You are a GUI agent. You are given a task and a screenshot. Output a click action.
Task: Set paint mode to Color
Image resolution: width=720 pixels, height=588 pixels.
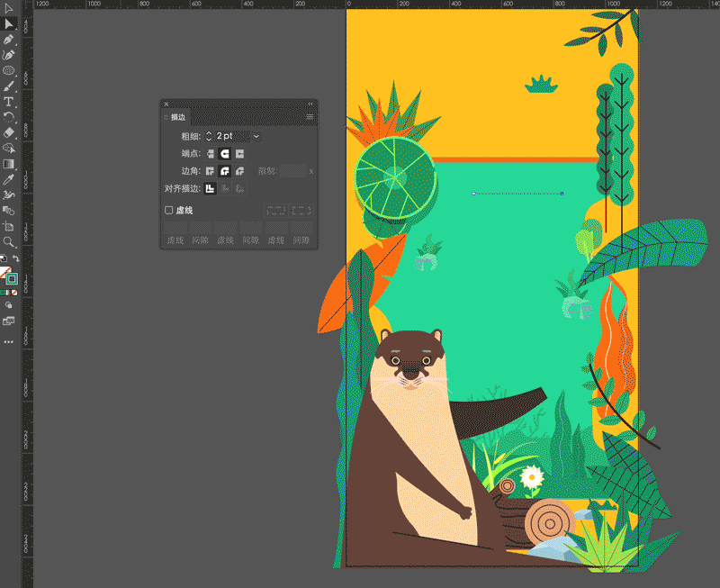(x=3, y=293)
